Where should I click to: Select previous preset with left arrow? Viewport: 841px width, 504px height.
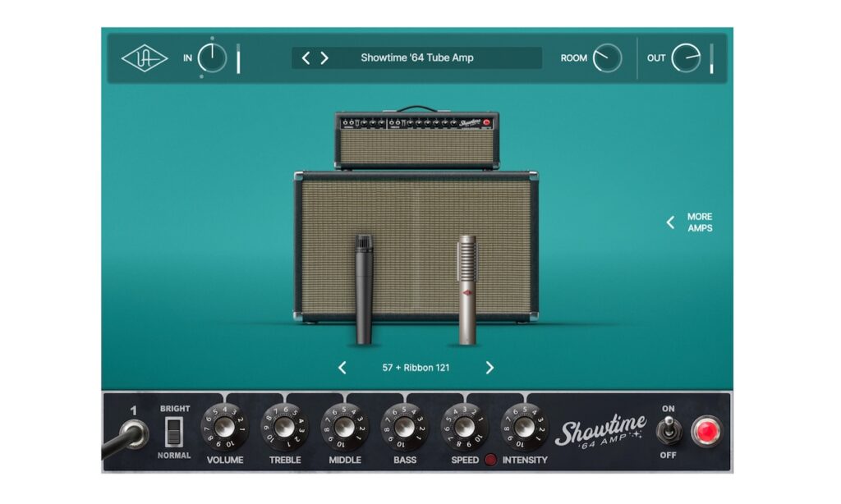(306, 58)
